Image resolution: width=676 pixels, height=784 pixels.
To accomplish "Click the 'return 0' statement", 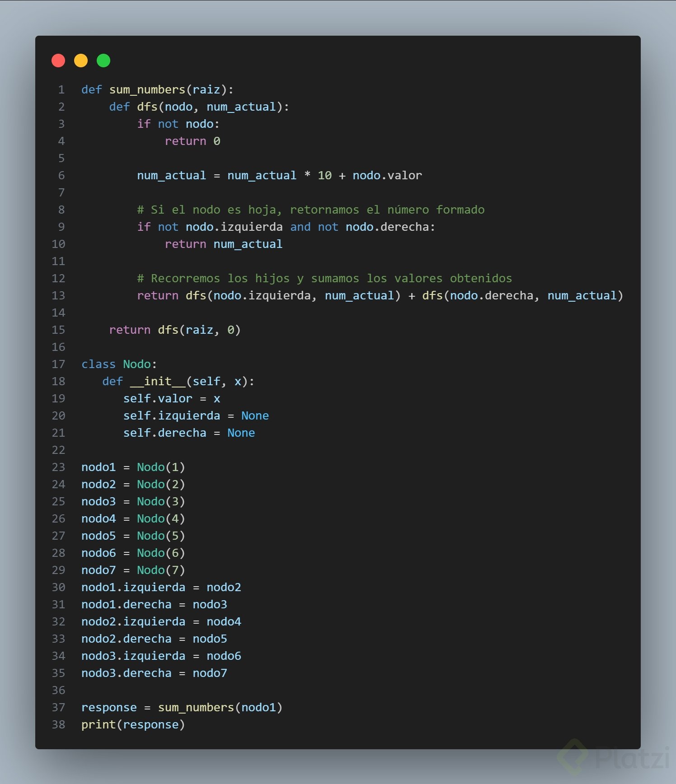I will pyautogui.click(x=192, y=141).
